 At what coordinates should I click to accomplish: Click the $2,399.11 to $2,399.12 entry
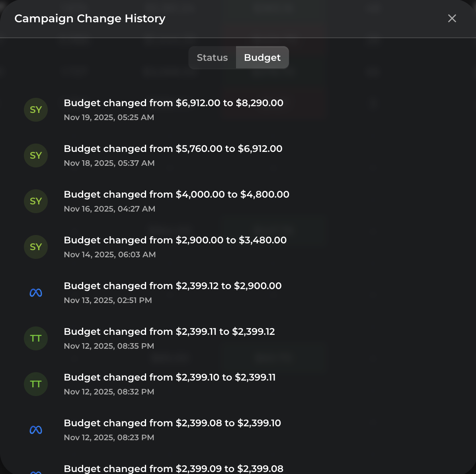click(x=170, y=332)
